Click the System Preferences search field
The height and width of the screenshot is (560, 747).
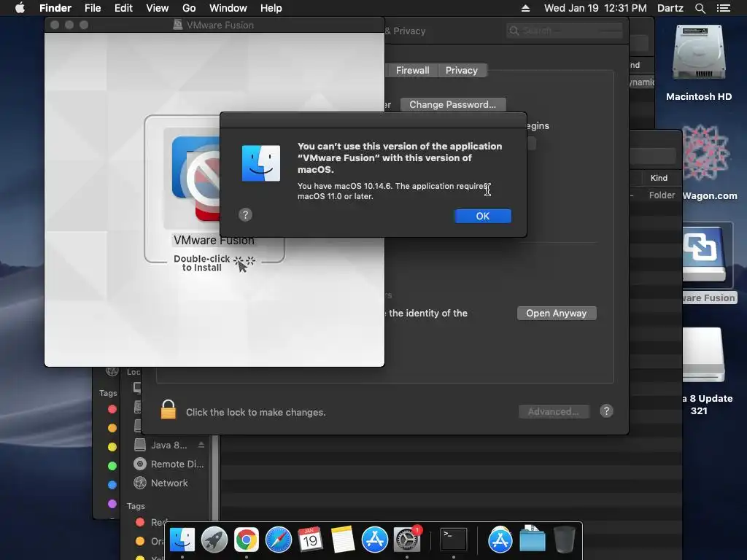(565, 31)
